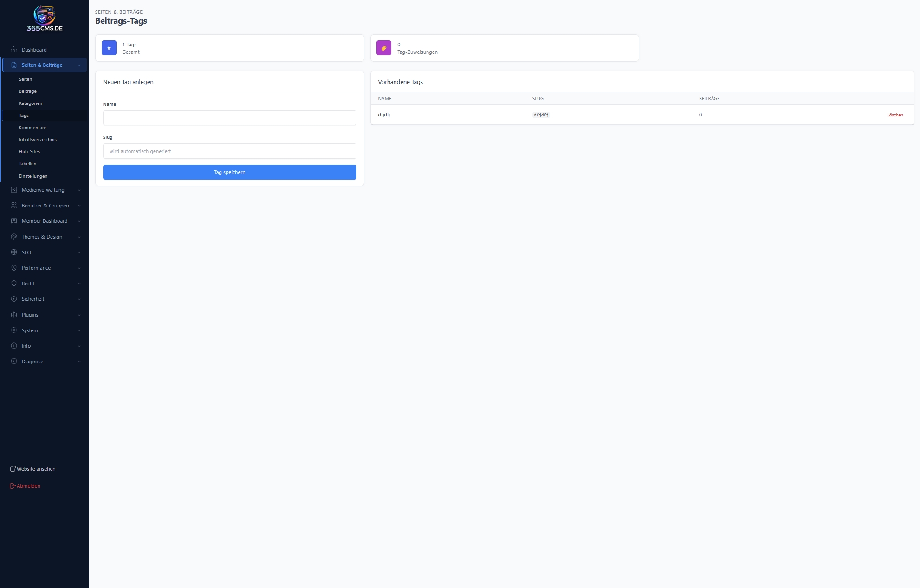Click the purple tag assignments icon
920x588 pixels.
coord(384,48)
